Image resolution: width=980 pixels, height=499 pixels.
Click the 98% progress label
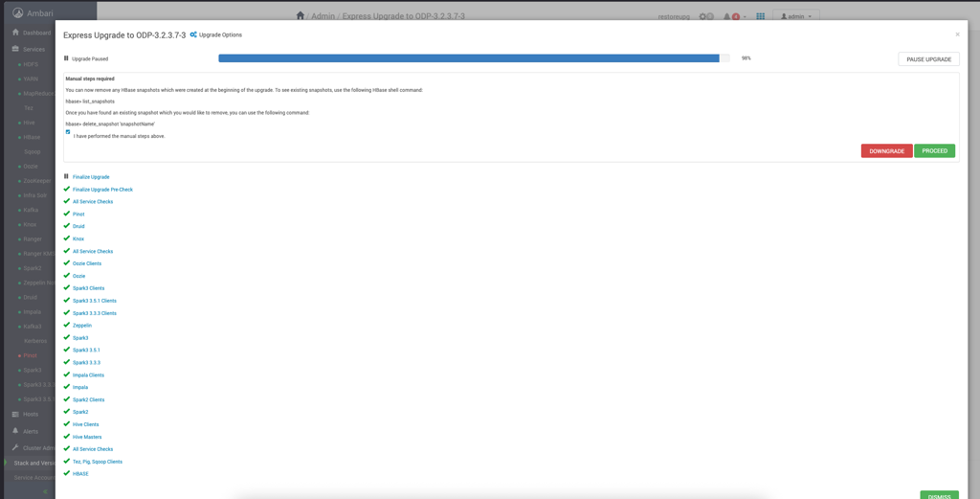746,58
